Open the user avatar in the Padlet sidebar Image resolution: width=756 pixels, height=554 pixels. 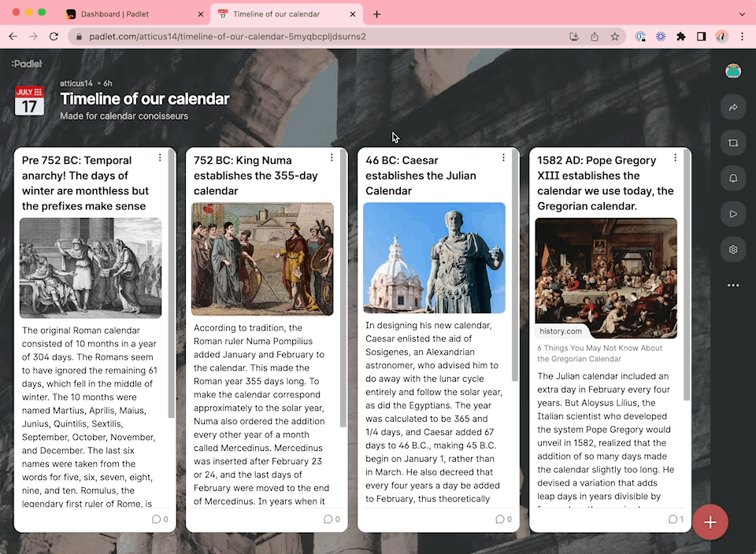(733, 72)
